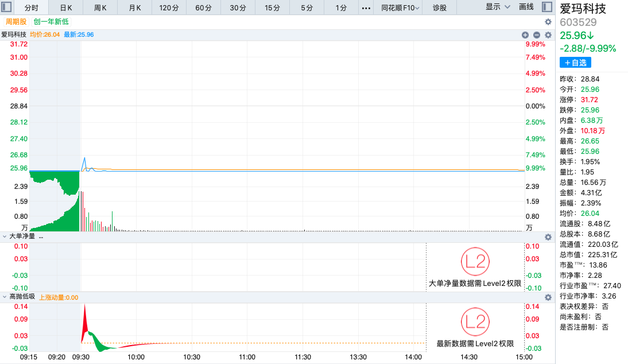Collapse the 大单净量 indicator panel
The image size is (628, 364).
5,236
